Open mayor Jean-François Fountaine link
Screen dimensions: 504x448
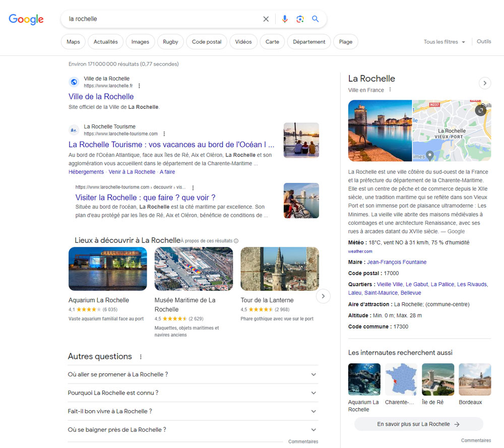397,262
